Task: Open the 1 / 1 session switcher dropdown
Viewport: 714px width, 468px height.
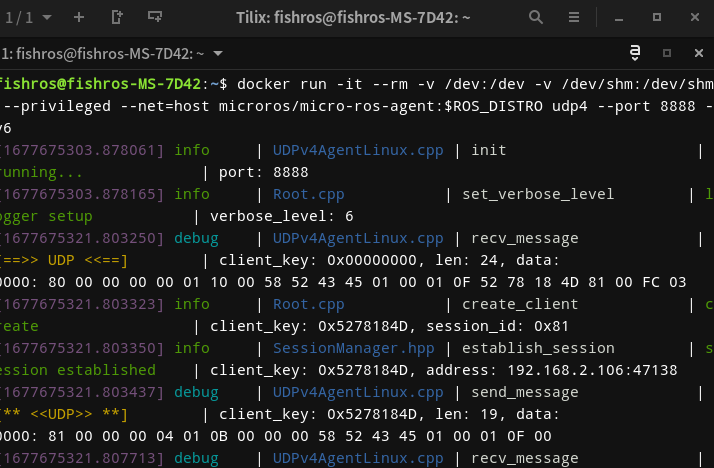Action: [x=28, y=17]
